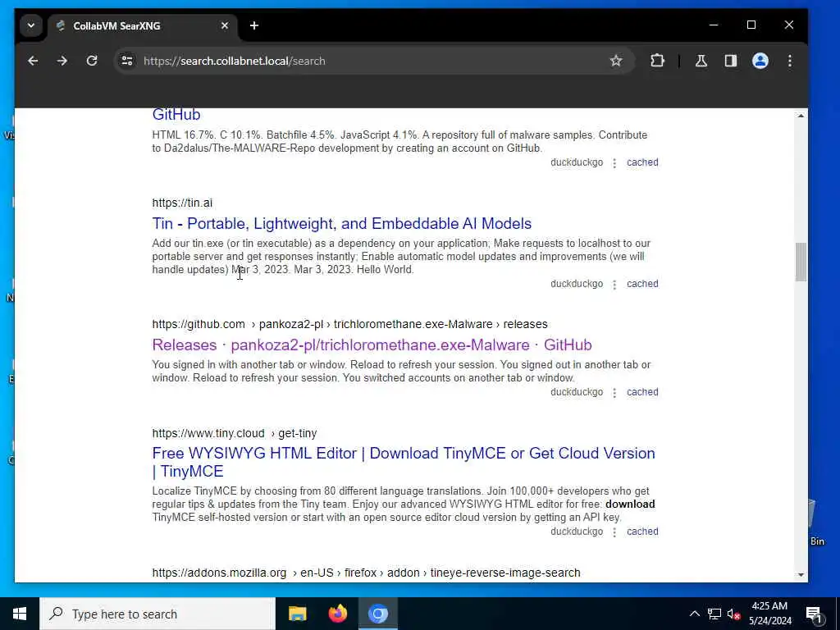Close the CollabVM SearXNG tab

click(x=225, y=25)
